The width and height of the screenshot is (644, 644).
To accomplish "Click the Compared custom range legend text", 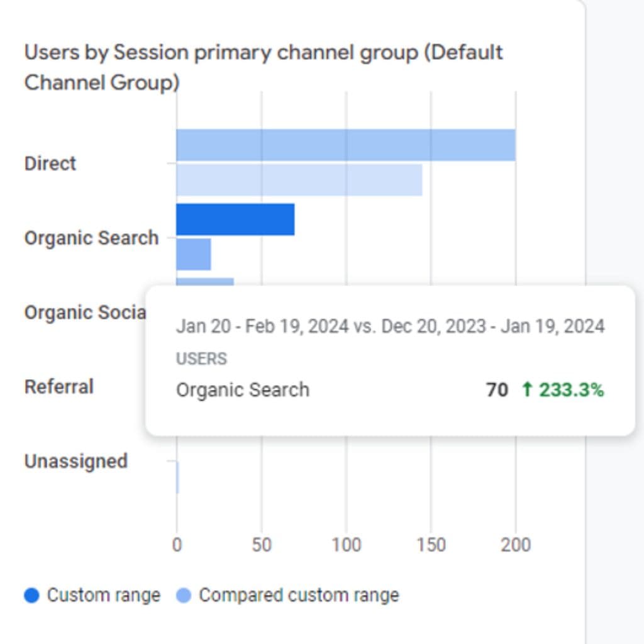I will [299, 595].
